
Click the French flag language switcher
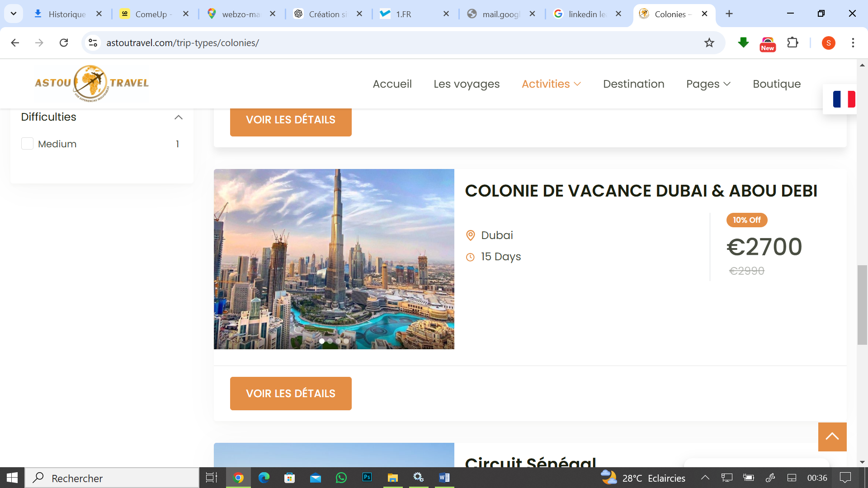844,99
